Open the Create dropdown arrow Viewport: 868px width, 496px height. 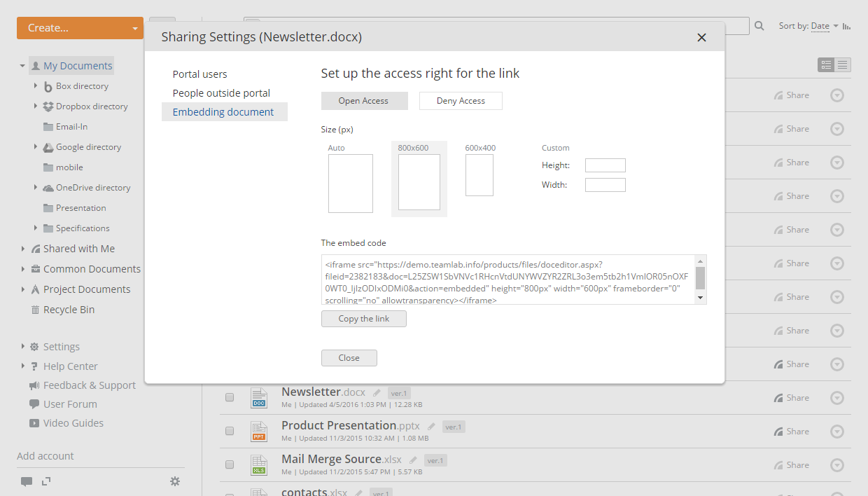point(135,29)
